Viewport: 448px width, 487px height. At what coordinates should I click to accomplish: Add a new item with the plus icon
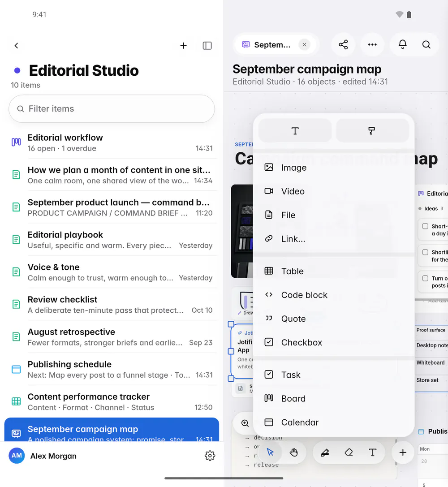184,46
